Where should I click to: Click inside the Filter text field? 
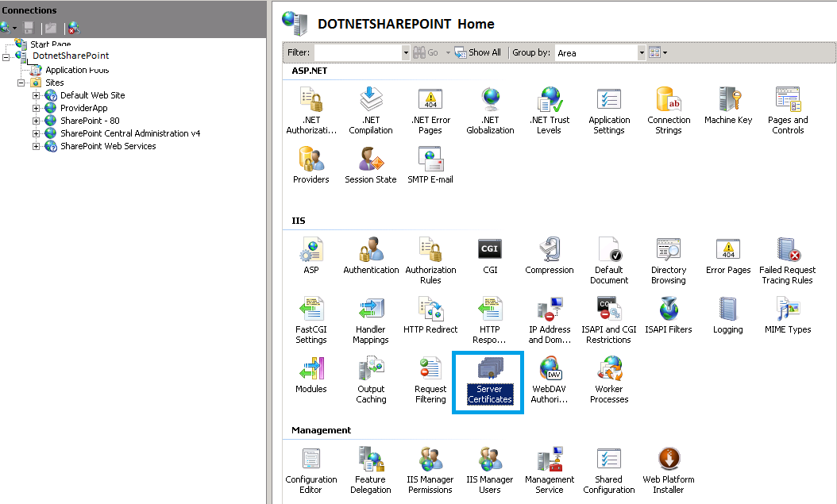click(x=358, y=53)
